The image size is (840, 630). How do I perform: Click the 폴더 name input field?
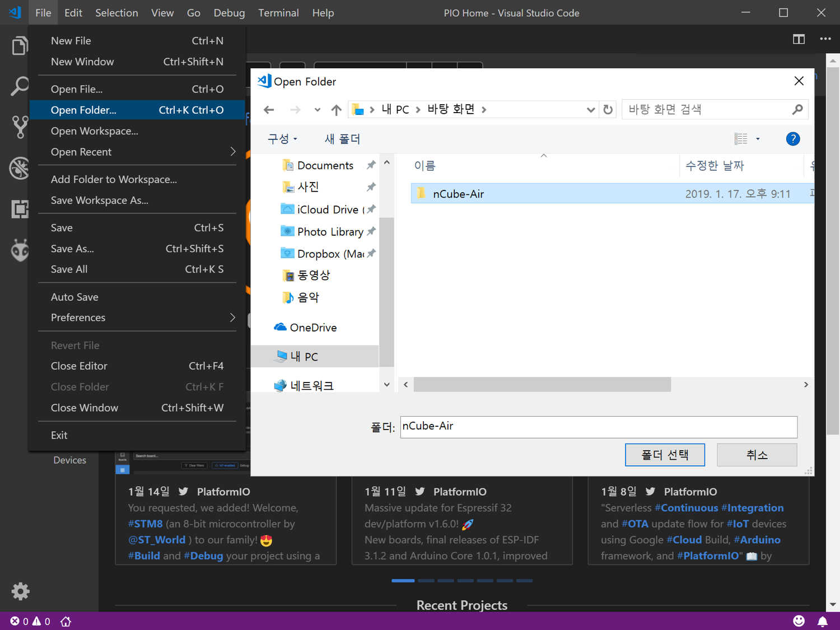[x=599, y=427]
